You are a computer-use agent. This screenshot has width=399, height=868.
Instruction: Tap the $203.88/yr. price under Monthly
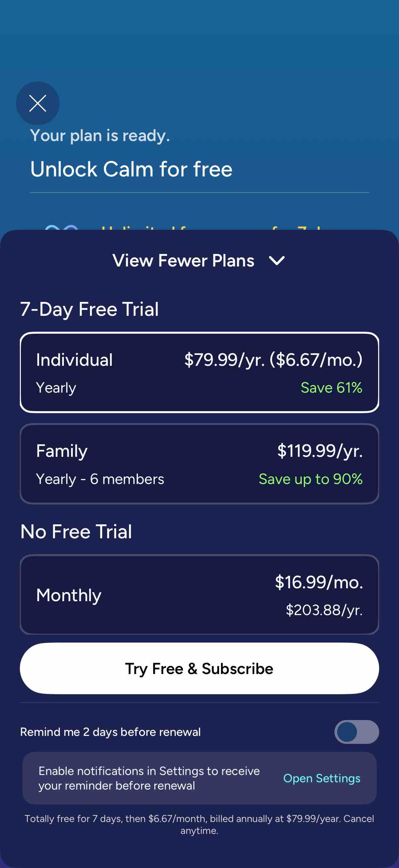tap(324, 610)
